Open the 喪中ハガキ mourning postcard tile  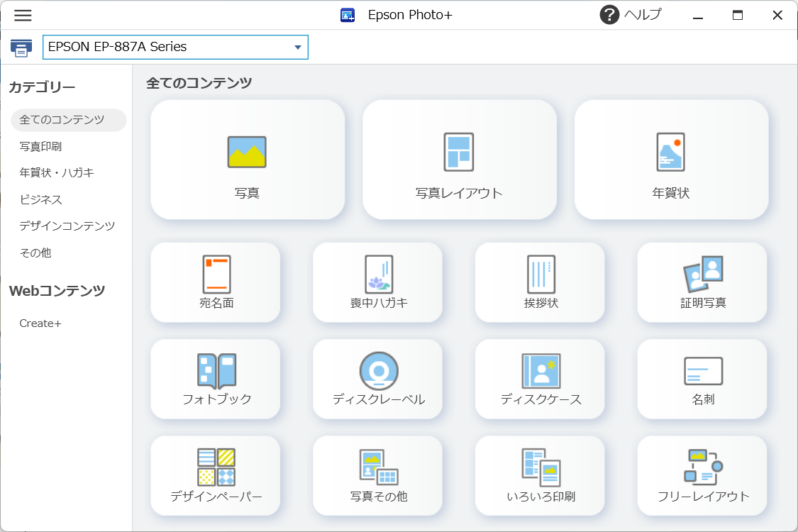(377, 282)
